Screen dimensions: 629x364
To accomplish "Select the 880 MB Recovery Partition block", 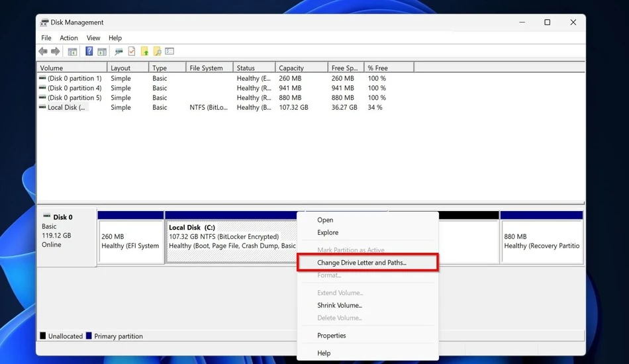I will 542,236.
